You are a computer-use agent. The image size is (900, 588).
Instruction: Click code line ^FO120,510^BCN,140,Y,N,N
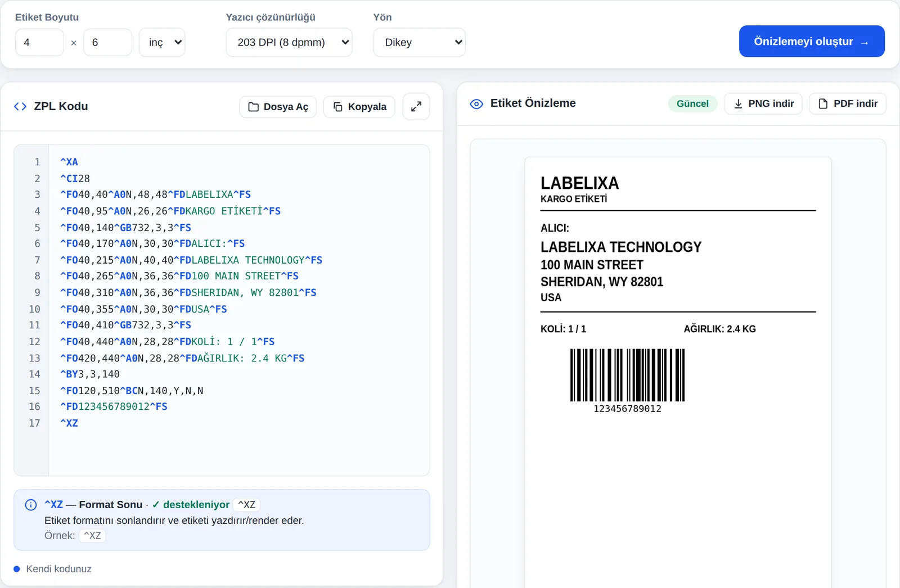(x=132, y=390)
